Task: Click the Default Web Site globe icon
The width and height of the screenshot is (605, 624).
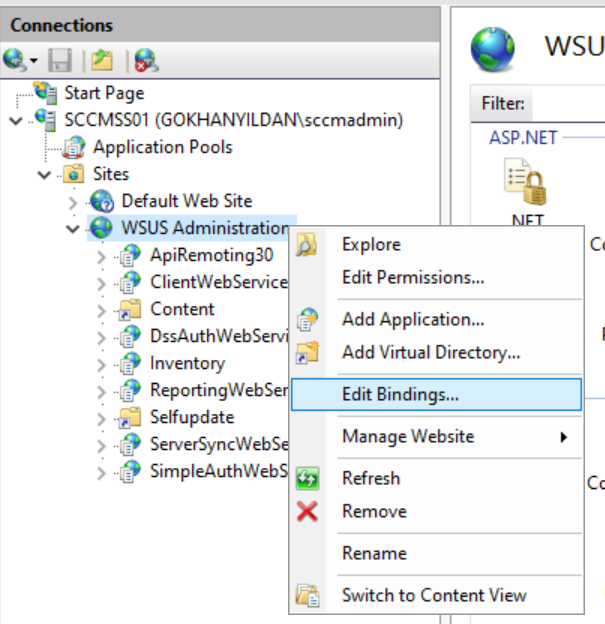Action: coord(102,201)
